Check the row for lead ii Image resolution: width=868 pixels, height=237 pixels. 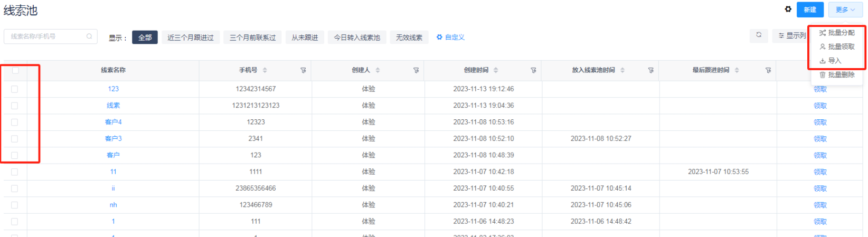click(14, 188)
